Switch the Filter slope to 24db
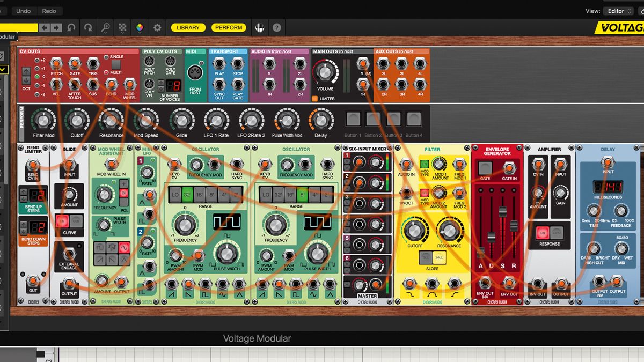The width and height of the screenshot is (644, 362). (439, 257)
